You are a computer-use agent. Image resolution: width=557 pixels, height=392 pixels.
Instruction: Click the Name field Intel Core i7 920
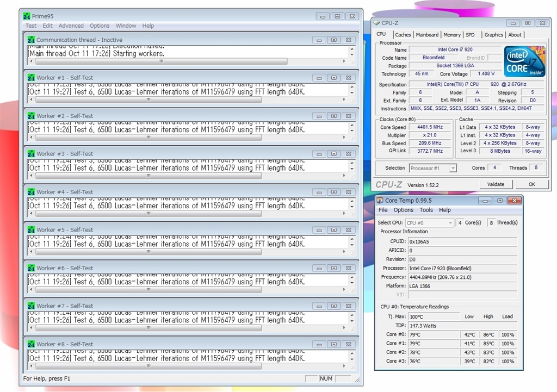[455, 49]
